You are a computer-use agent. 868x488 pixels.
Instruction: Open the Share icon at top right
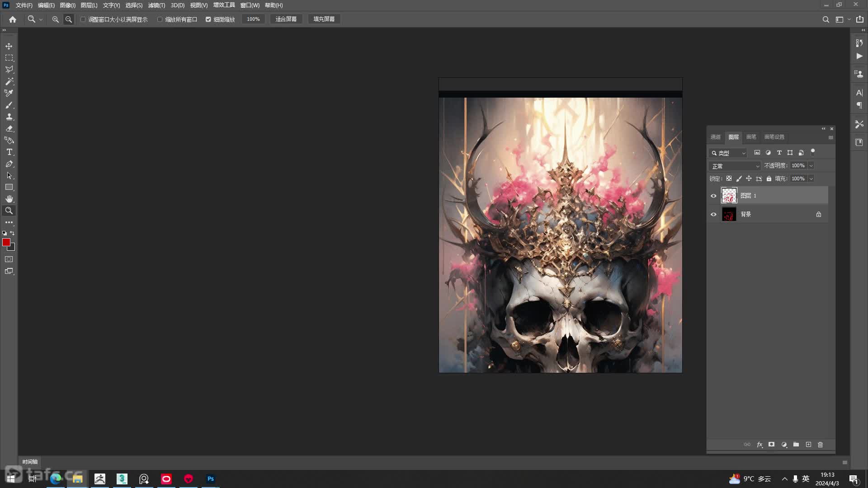tap(860, 19)
